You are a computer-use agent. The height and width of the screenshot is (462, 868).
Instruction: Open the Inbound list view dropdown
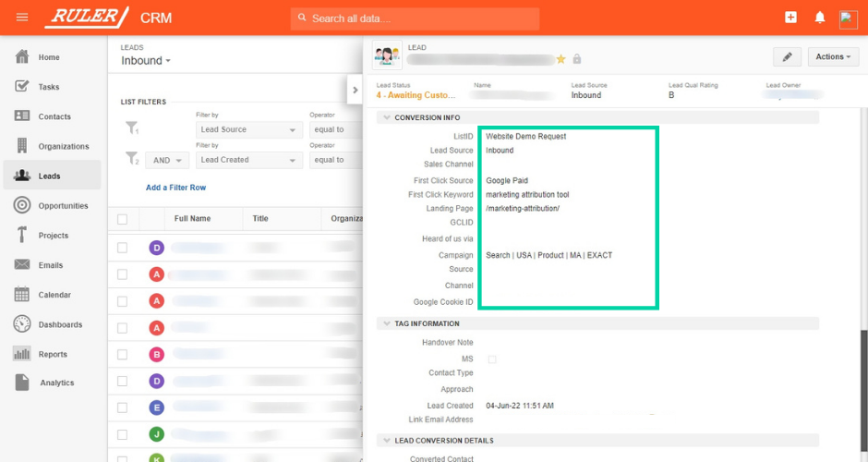pos(147,61)
